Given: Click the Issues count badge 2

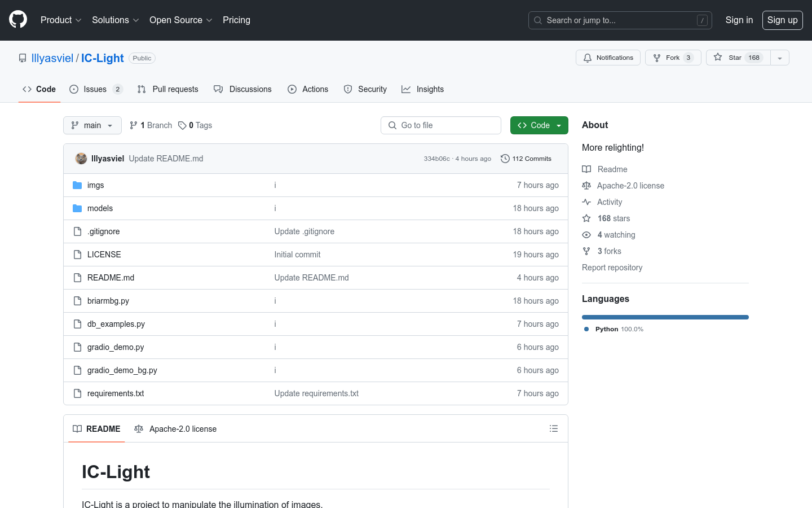Looking at the screenshot, I should [117, 89].
